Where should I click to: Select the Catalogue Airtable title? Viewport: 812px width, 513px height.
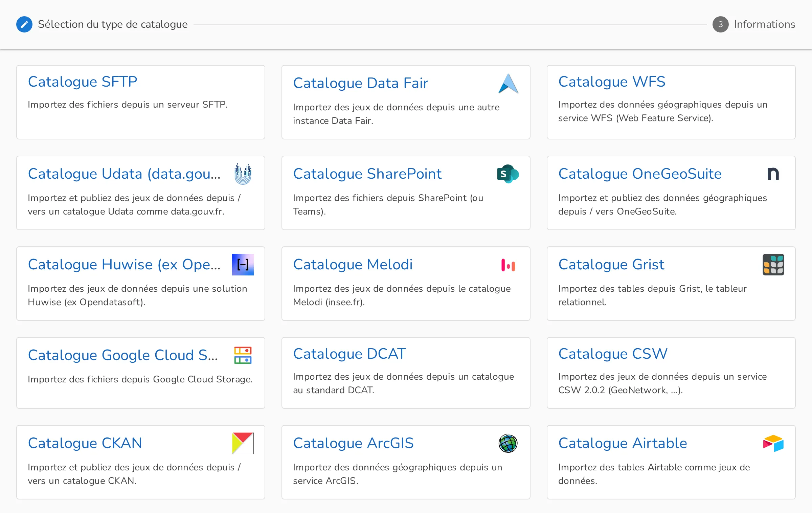623,443
